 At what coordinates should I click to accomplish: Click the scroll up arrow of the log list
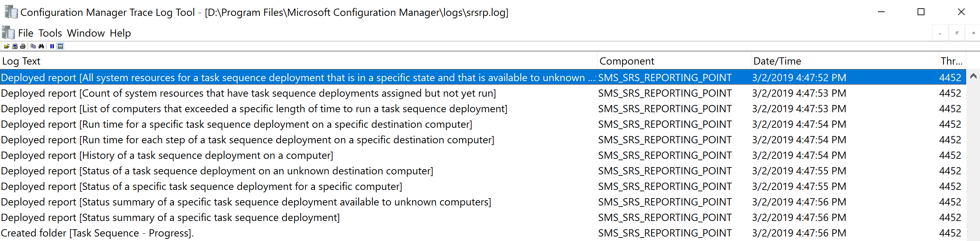pos(973,76)
